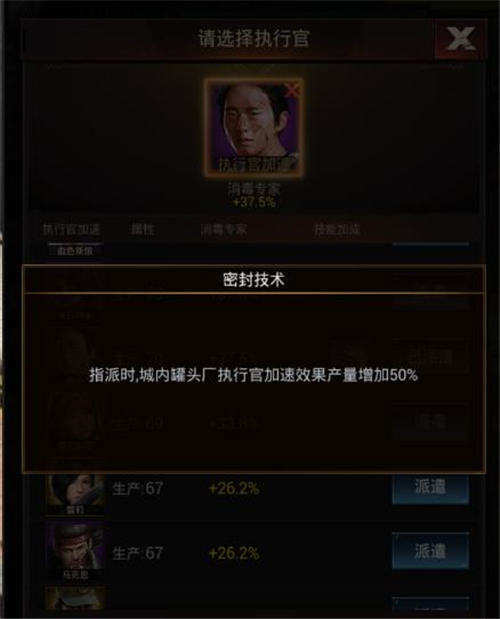
Task: Tap the headband man's executive portrait
Action: 75,552
